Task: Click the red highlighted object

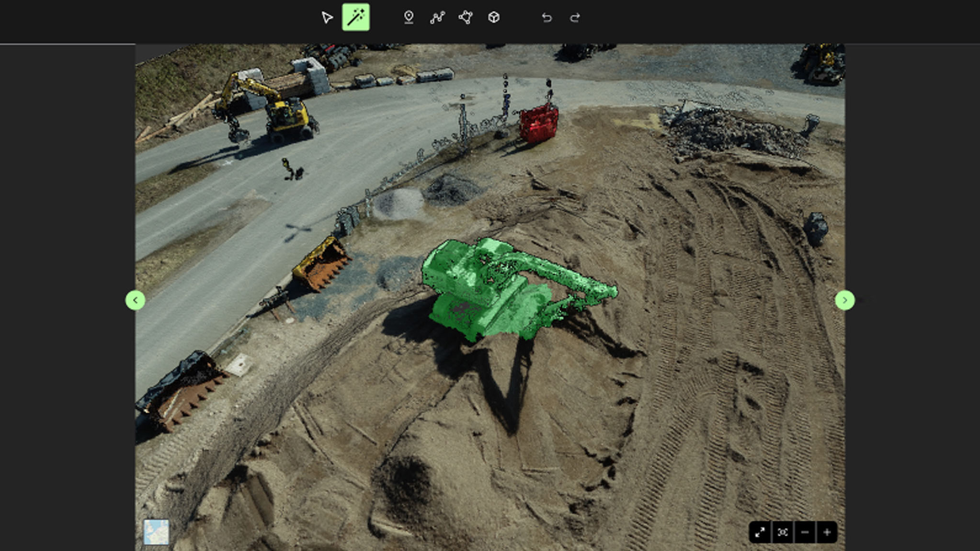Action: pos(539,124)
